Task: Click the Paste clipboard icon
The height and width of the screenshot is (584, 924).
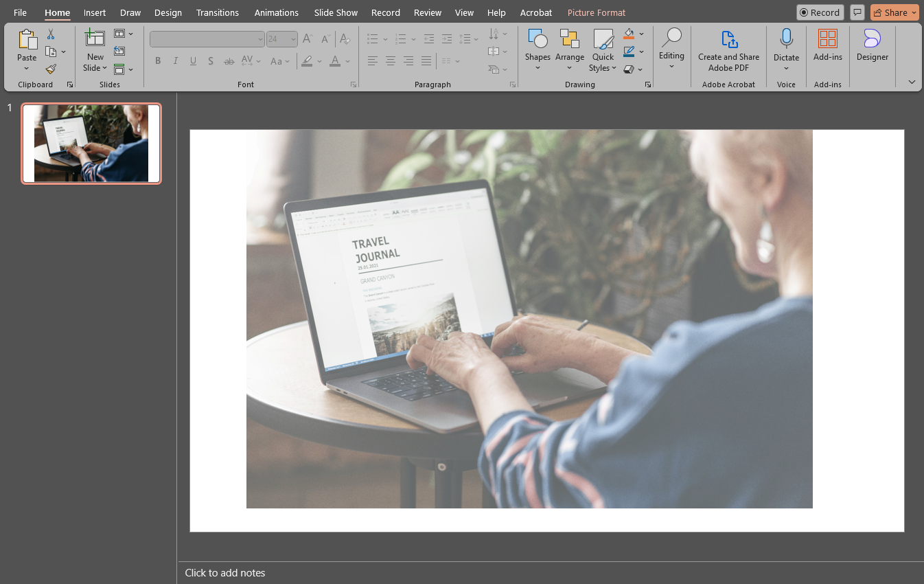Action: [x=27, y=40]
